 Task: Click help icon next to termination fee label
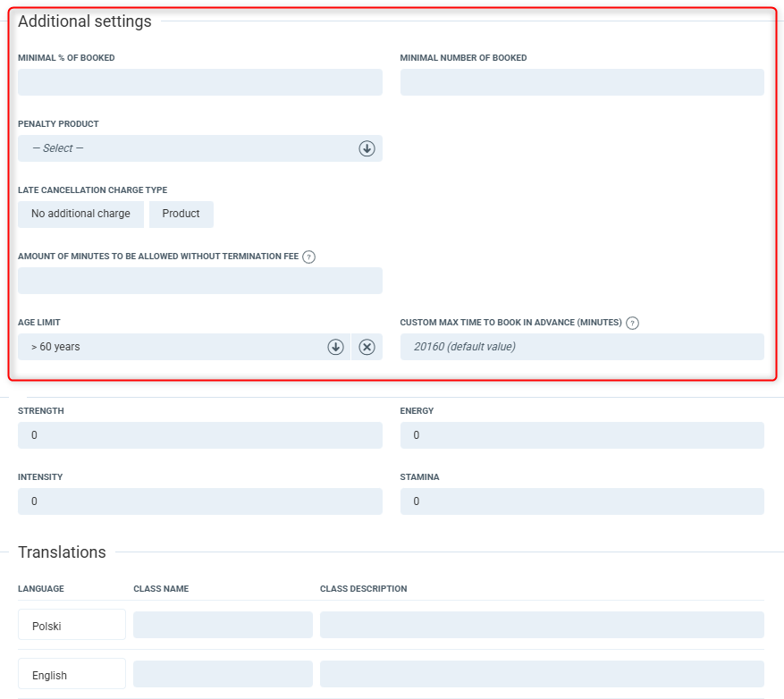(309, 257)
